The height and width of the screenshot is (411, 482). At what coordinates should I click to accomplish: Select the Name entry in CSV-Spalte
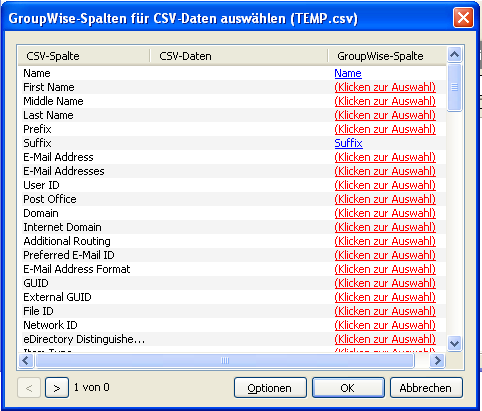[37, 73]
